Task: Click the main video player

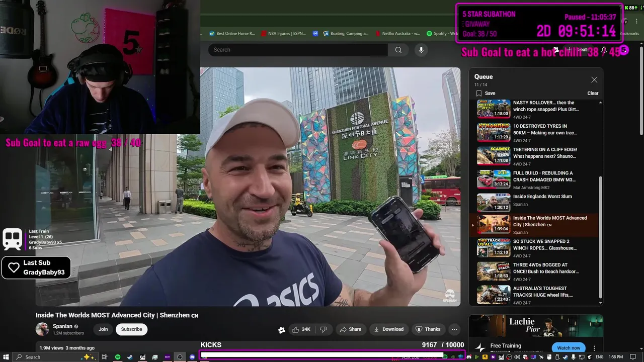Action: click(248, 187)
